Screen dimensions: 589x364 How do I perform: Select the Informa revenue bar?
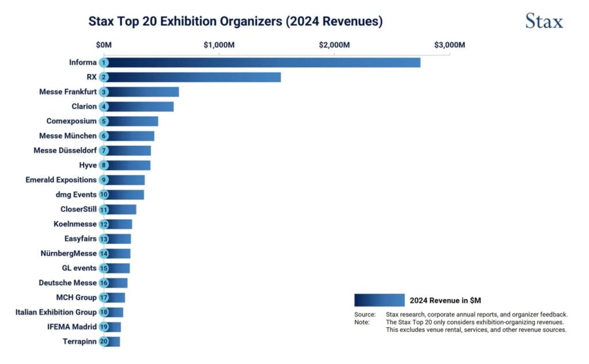click(262, 63)
